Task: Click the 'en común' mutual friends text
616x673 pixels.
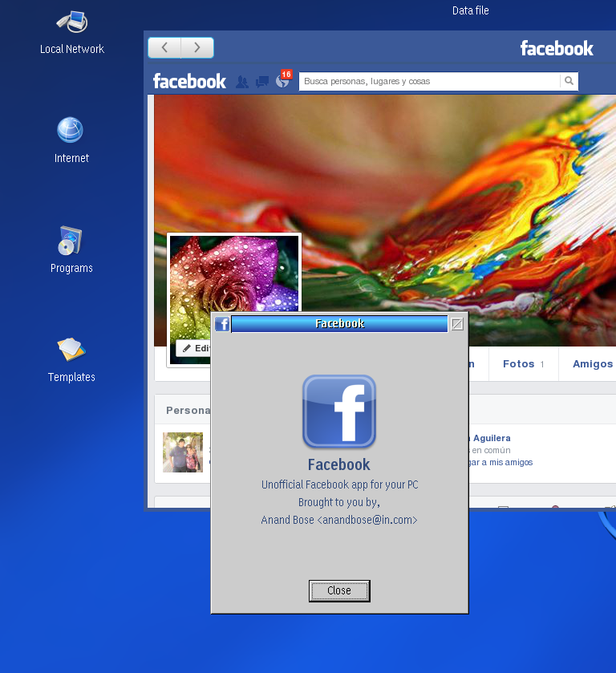Action: click(x=491, y=450)
